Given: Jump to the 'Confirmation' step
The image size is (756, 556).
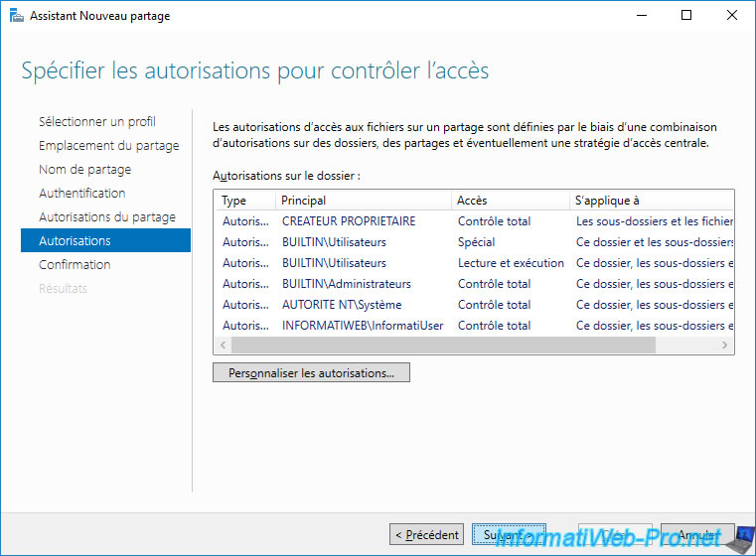Looking at the screenshot, I should click(x=75, y=265).
